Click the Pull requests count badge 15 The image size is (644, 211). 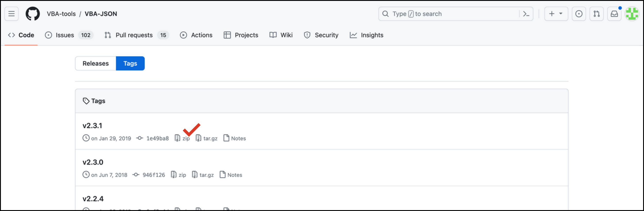[x=163, y=35]
